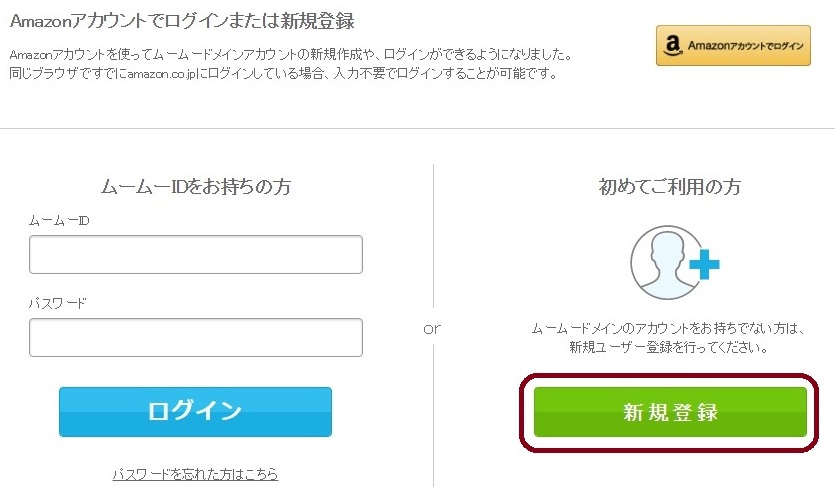835x489 pixels.
Task: Click the blue plus sign beside avatar
Action: (705, 264)
